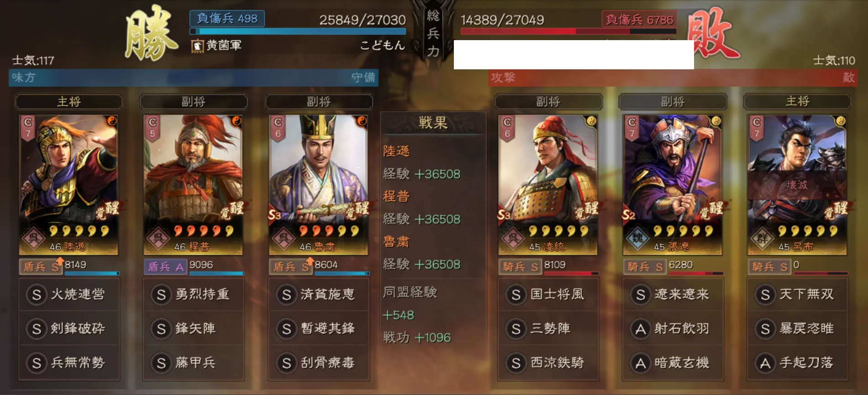Open the 天下無双 skill of 呂布
This screenshot has width=868, height=395.
pos(797,294)
